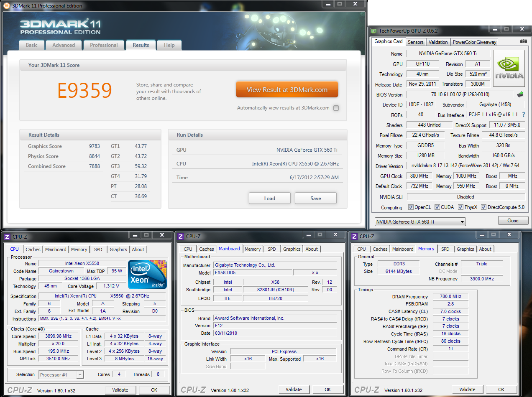Screen dimensions: 532x397
Task: Click the Memory CPU-Z window title icon
Action: tap(354, 237)
